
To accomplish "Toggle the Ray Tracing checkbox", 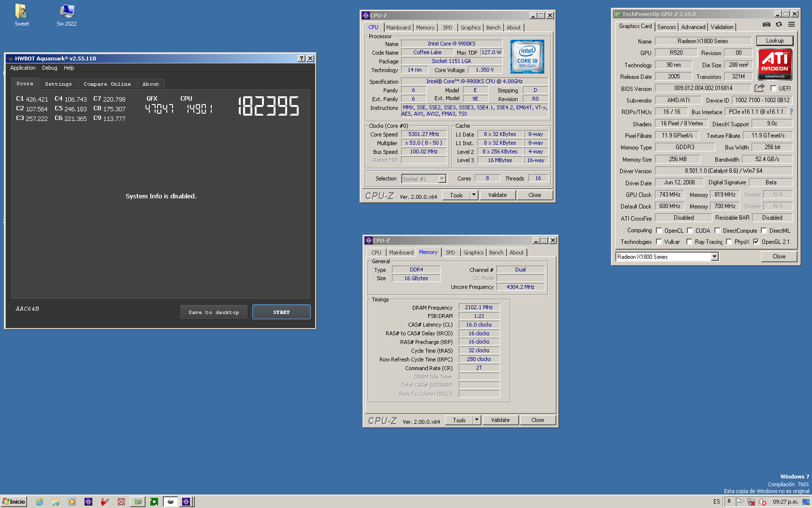I will [x=689, y=241].
